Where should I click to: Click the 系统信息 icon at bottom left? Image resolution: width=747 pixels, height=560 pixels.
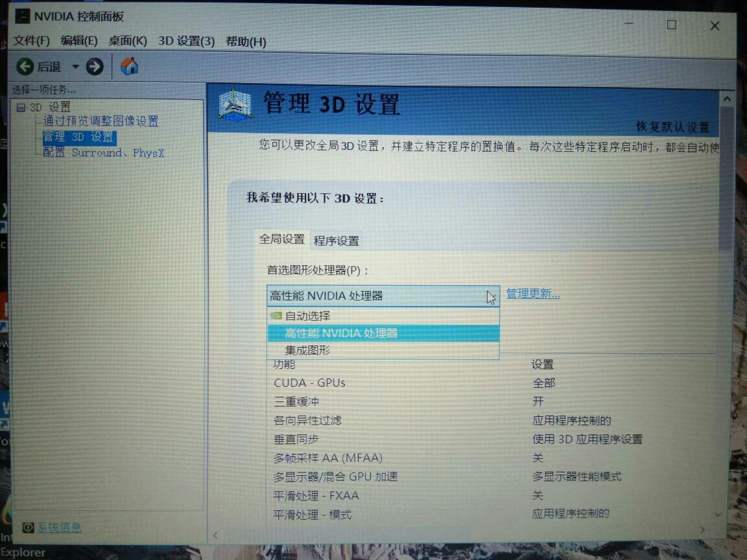point(27,528)
